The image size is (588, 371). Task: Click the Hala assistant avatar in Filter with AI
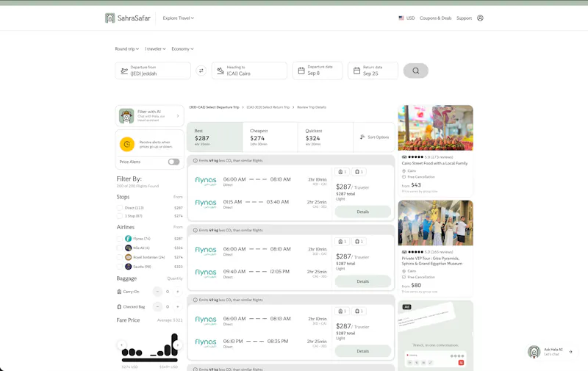click(x=126, y=116)
